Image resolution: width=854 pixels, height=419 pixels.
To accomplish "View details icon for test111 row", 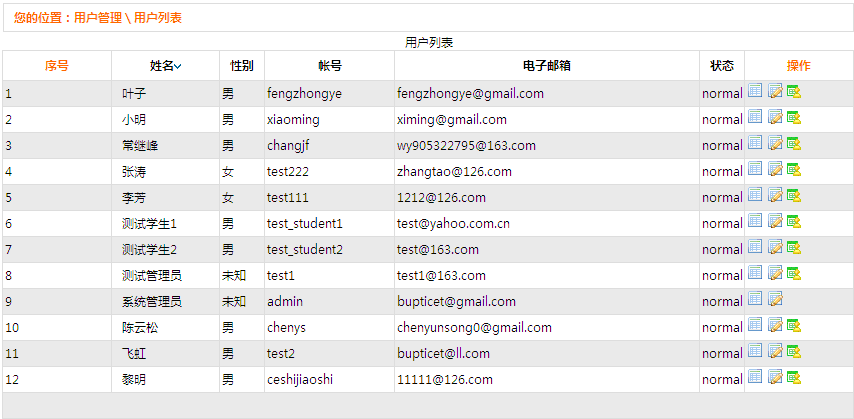I will point(755,195).
